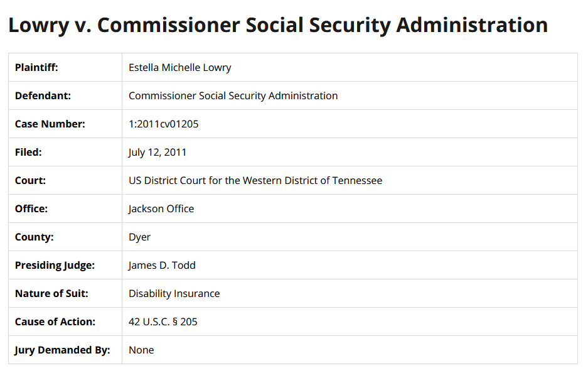
Task: Select the plaintiff name Estella Michelle Lowry
Action: pos(180,67)
